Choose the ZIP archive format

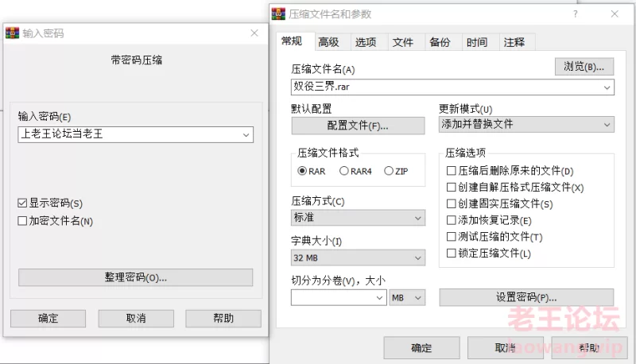(389, 171)
